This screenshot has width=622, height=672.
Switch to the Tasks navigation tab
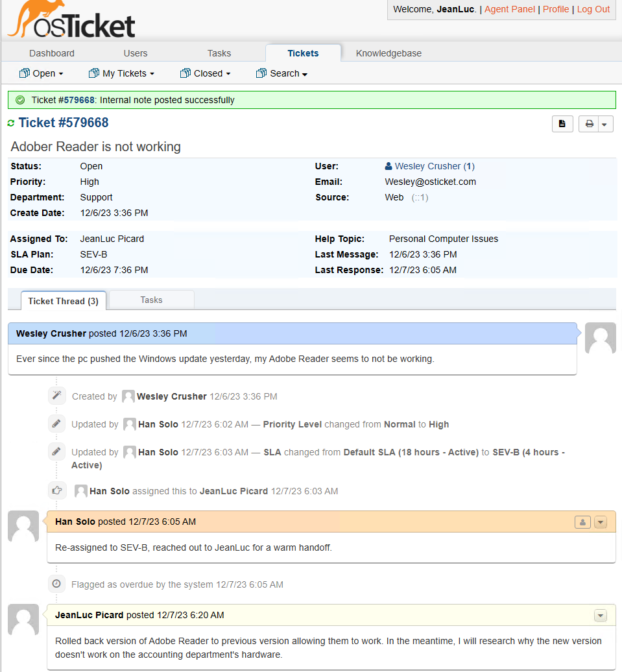pos(219,53)
